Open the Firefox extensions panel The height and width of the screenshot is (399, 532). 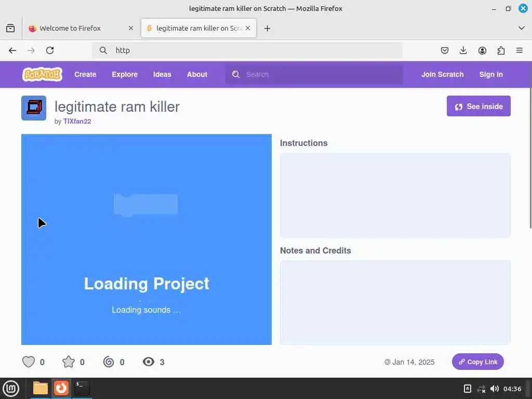(501, 50)
